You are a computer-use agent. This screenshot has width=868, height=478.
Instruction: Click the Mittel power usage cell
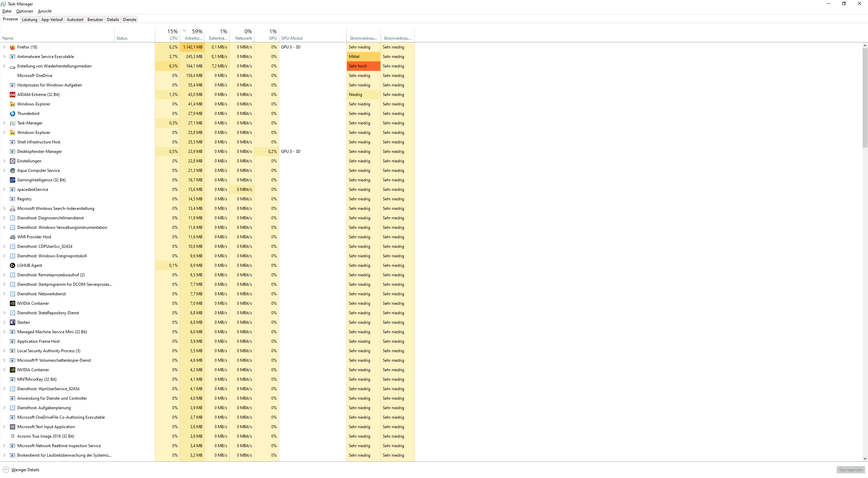tap(363, 57)
